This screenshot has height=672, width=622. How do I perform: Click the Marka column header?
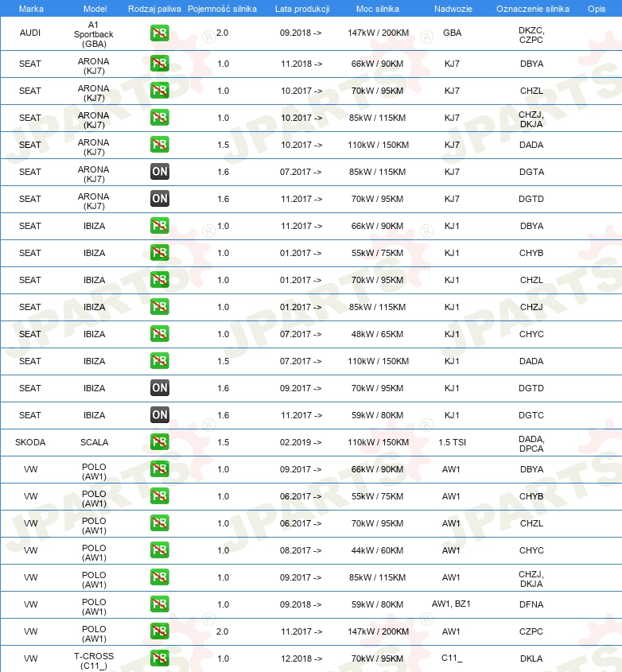(x=31, y=9)
